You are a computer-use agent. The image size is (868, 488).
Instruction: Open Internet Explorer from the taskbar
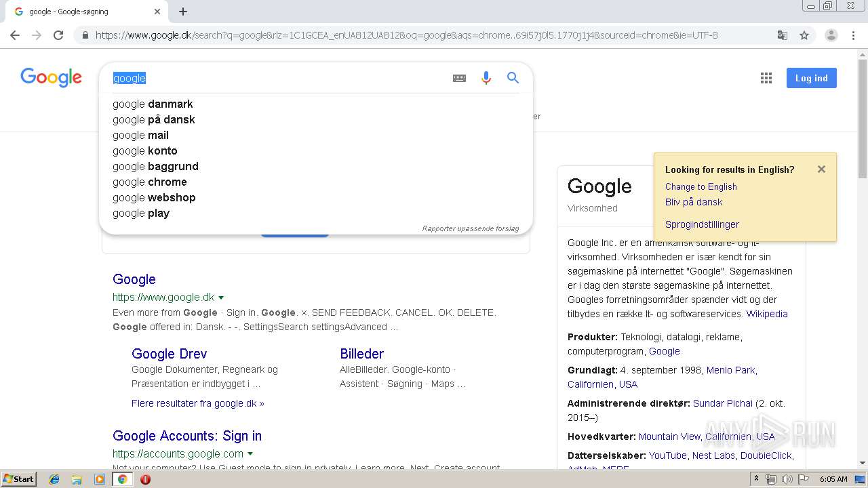point(54,479)
